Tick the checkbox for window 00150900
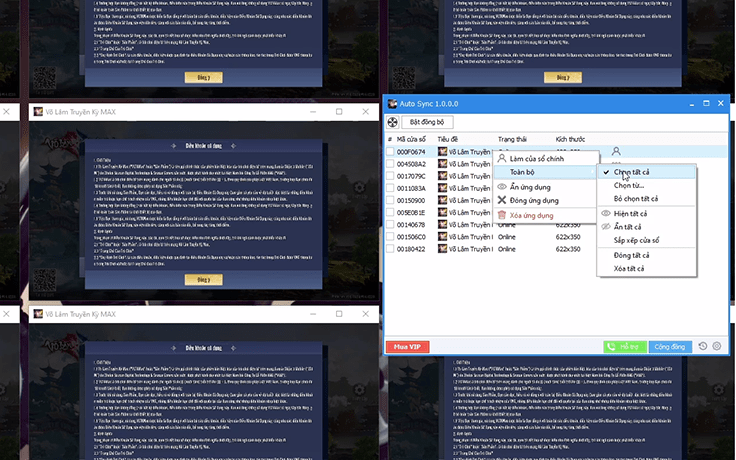 [390, 200]
